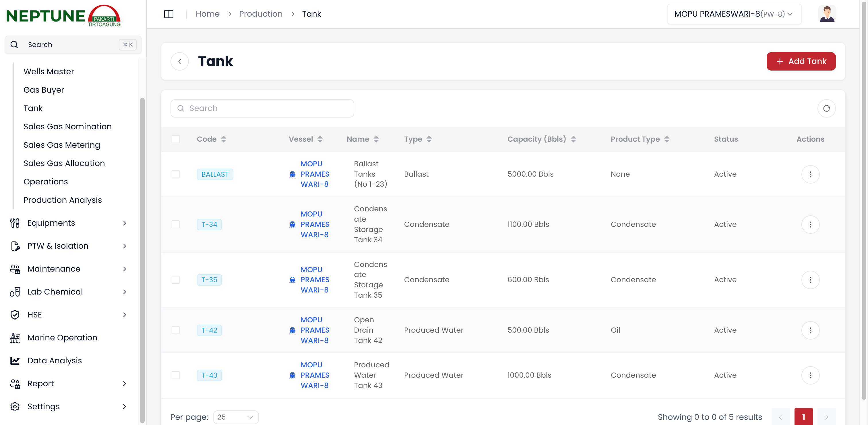Select Production Analysis in sidebar

tap(62, 200)
